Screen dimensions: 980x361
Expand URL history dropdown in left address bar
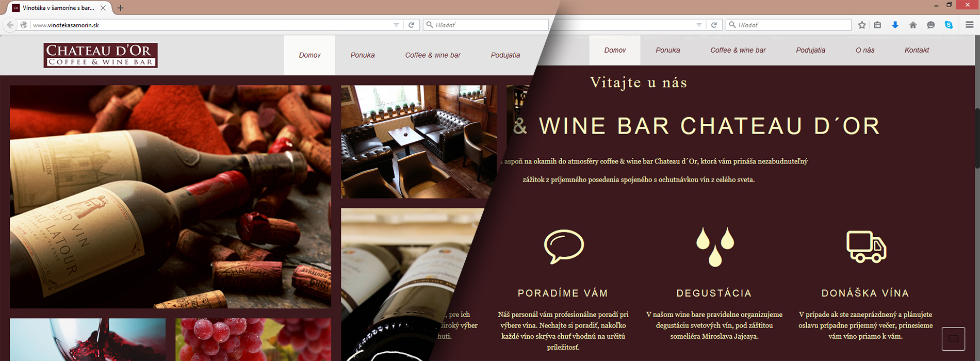396,25
